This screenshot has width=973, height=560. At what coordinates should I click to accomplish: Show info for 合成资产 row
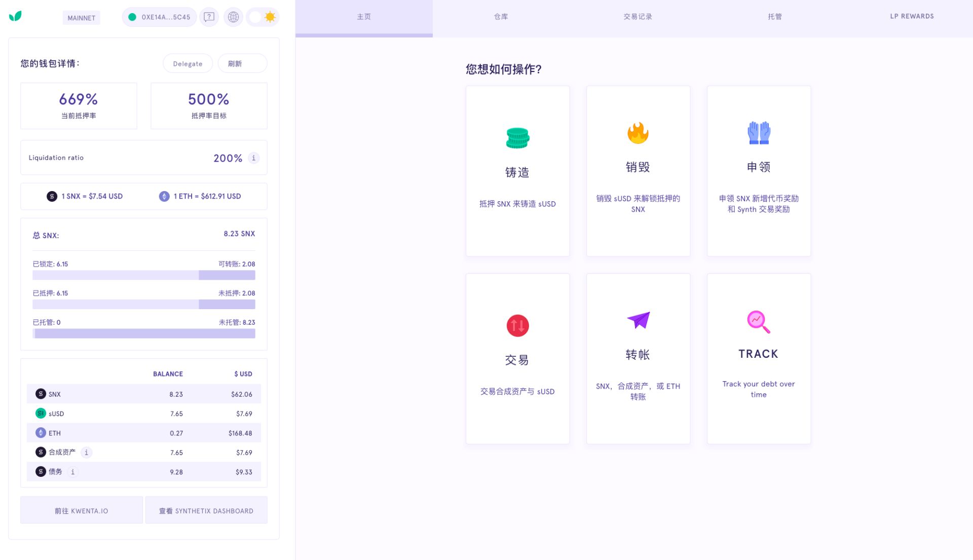86,453
